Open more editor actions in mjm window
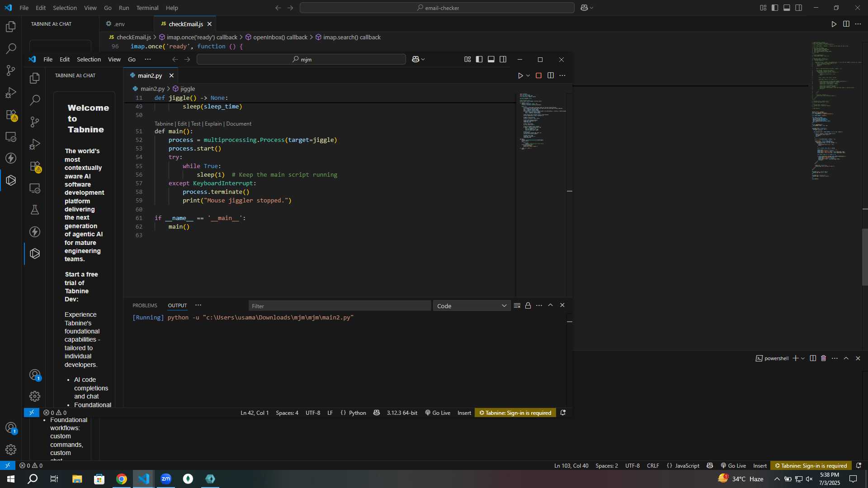The height and width of the screenshot is (488, 868). (562, 75)
